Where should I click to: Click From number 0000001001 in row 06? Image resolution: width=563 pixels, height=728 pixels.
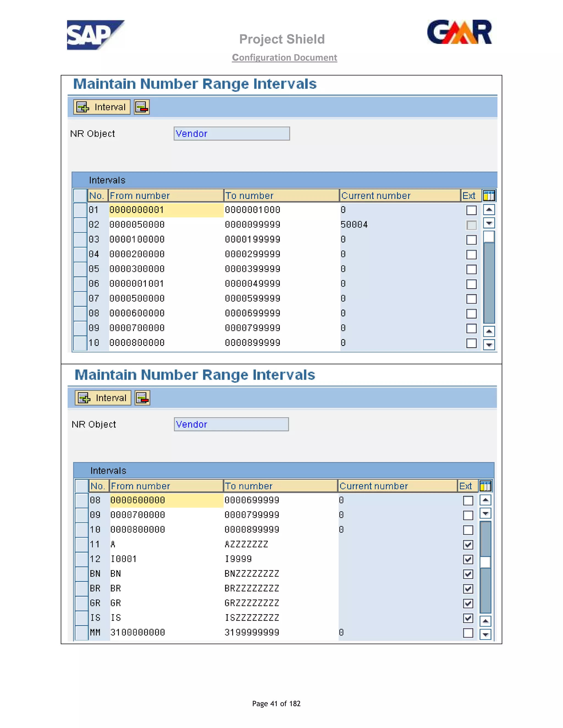[166, 284]
